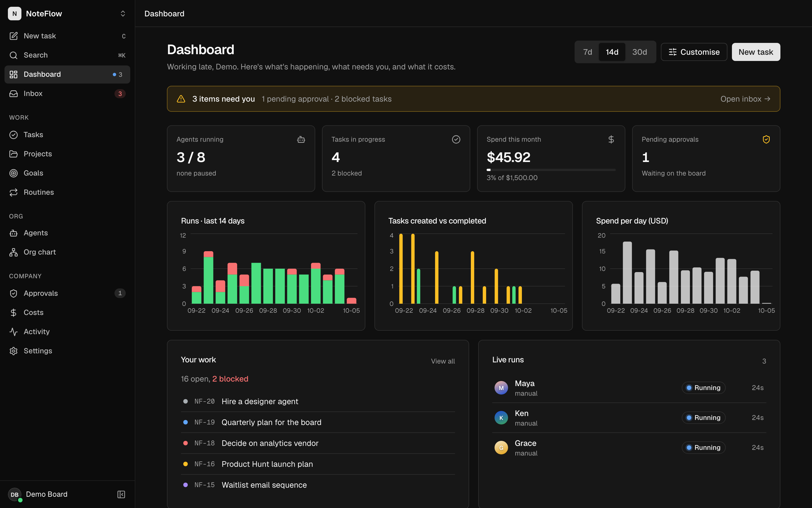Click the Running badge for Maya

coord(703,388)
